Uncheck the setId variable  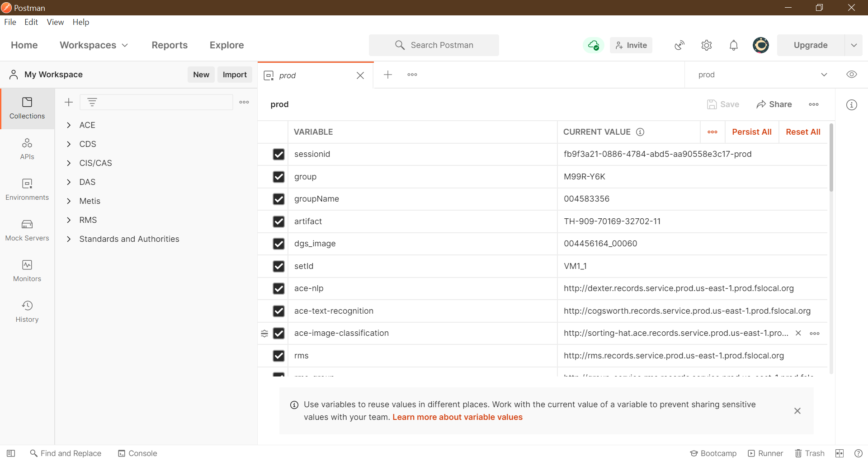tap(279, 266)
